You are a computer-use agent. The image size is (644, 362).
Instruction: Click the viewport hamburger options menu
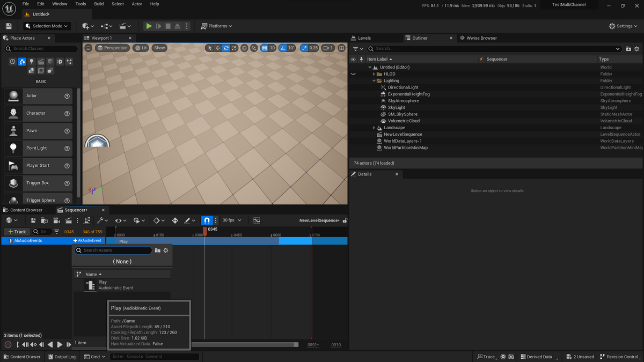89,48
